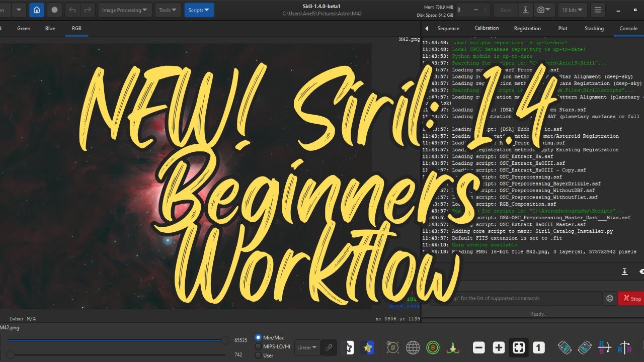Open the Calibration tab
The image size is (644, 362).
(487, 29)
